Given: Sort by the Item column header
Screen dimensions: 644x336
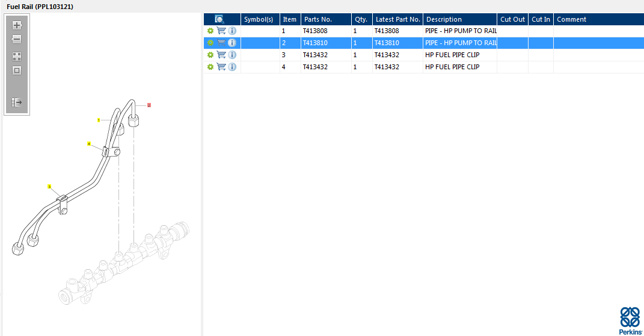Looking at the screenshot, I should point(290,19).
